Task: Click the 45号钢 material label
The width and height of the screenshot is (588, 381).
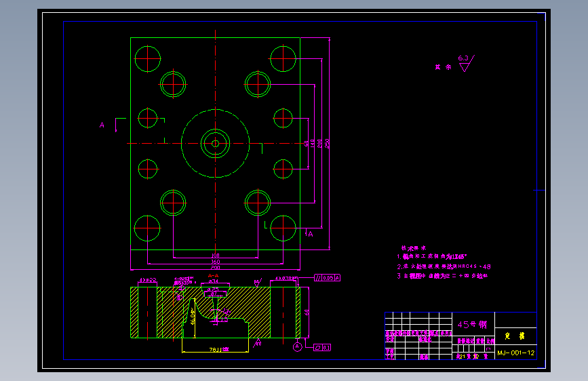Action: coord(472,324)
